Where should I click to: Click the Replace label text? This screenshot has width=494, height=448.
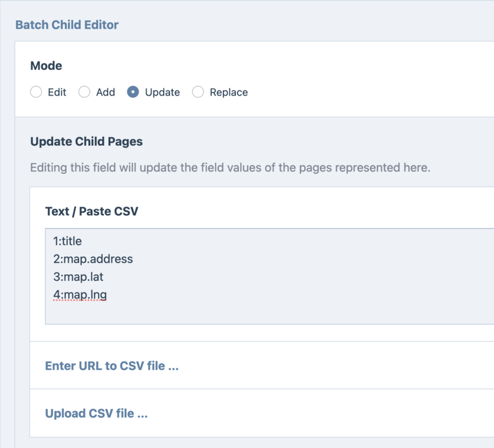coord(229,92)
